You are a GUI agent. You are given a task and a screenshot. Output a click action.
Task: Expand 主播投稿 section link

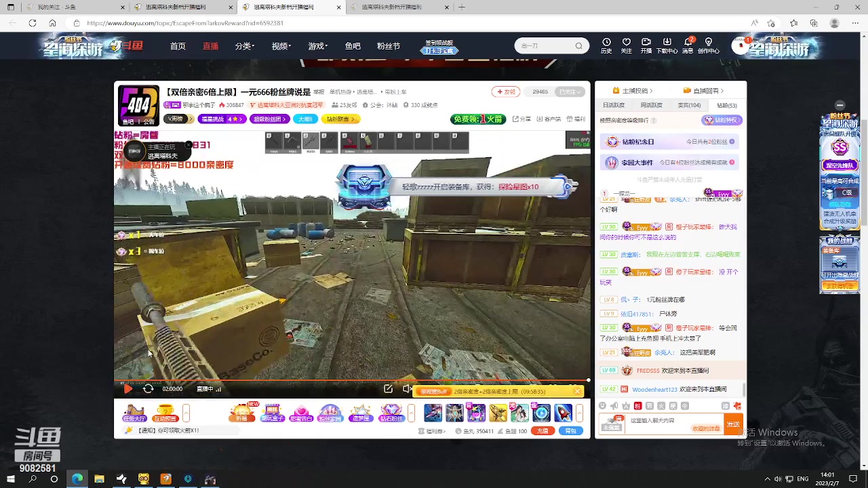[x=632, y=91]
